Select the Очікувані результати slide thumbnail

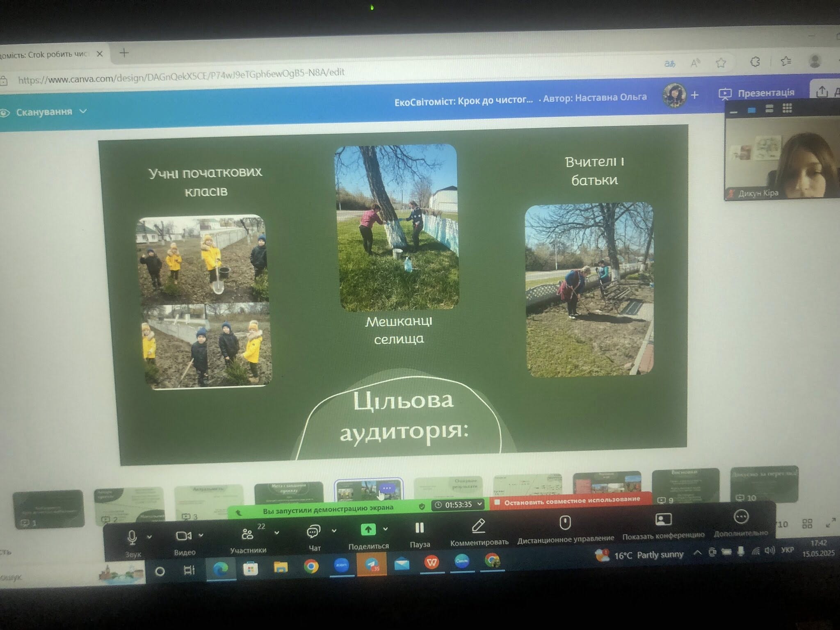tap(448, 488)
